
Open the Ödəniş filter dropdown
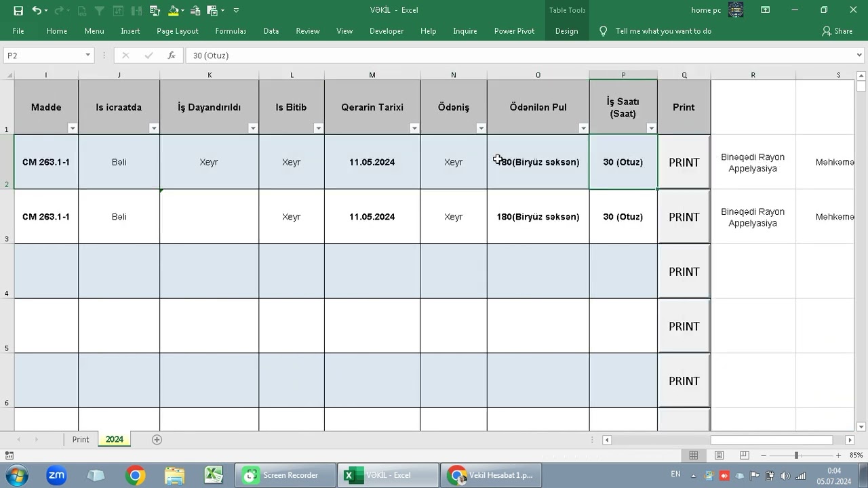pyautogui.click(x=481, y=128)
